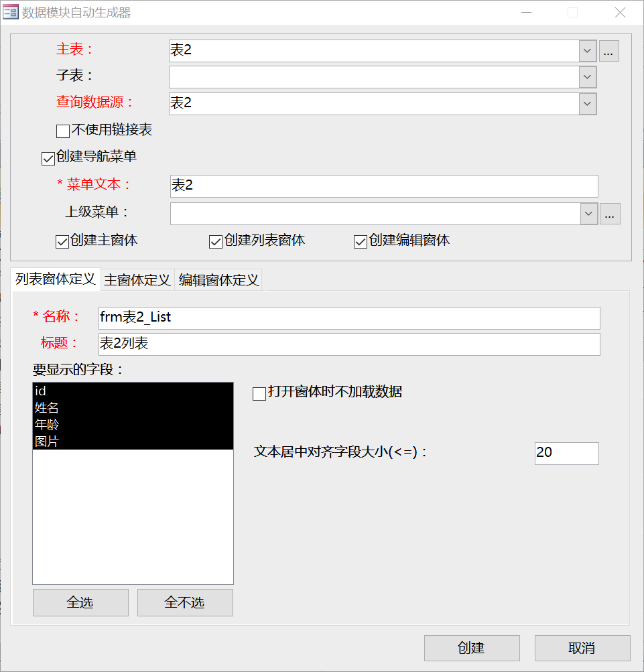Click the 标题 field containing 表2列表
644x672 pixels.
coord(349,344)
